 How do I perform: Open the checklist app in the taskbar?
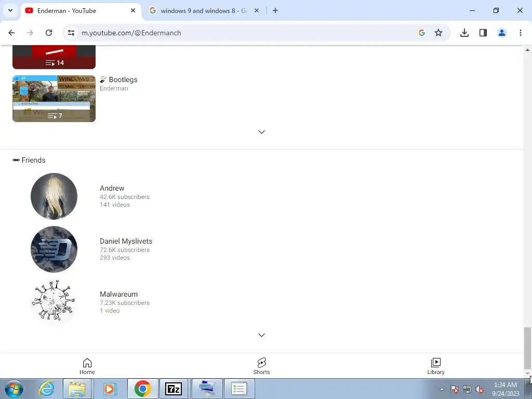(x=239, y=389)
